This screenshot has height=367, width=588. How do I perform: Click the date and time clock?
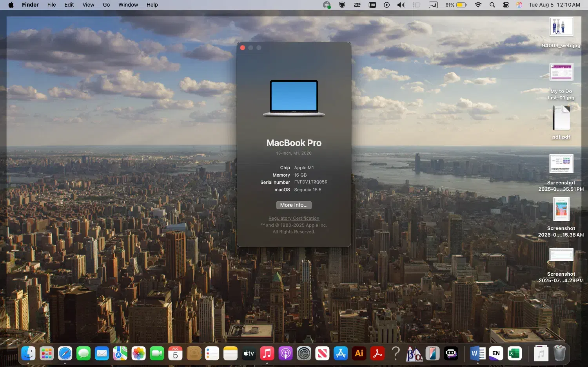pyautogui.click(x=554, y=5)
